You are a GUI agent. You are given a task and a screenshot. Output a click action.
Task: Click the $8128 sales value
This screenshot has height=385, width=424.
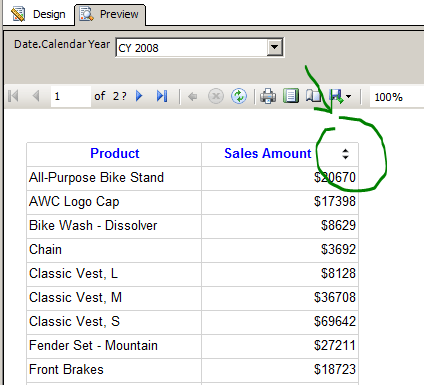point(338,273)
